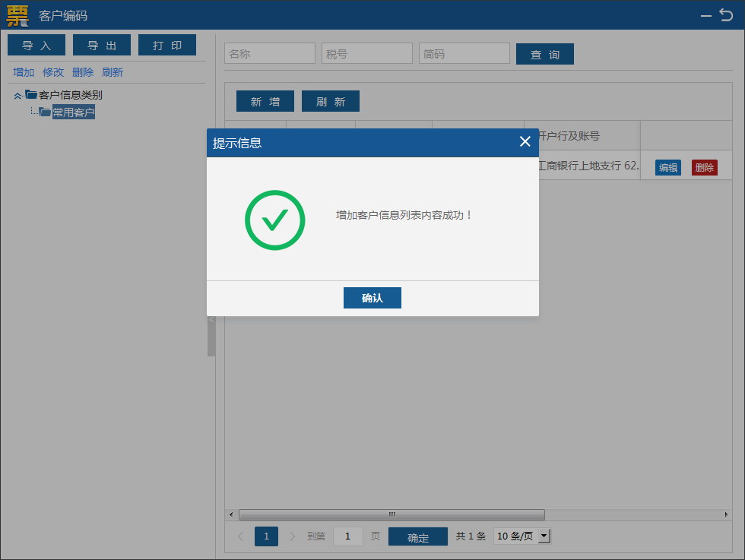Click the 刷新 link in left panel
Image resolution: width=745 pixels, height=560 pixels.
pyautogui.click(x=113, y=72)
